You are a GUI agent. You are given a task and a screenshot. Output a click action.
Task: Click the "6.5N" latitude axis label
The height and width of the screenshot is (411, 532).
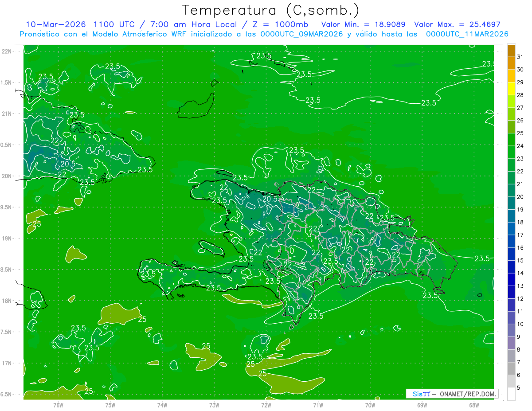point(6,394)
